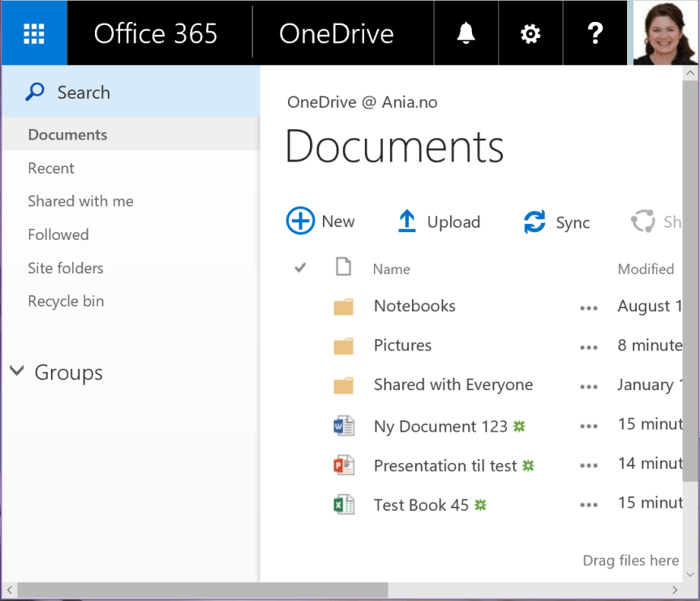This screenshot has width=700, height=601.
Task: Click the Word icon for Ny Document 123
Action: click(x=344, y=426)
